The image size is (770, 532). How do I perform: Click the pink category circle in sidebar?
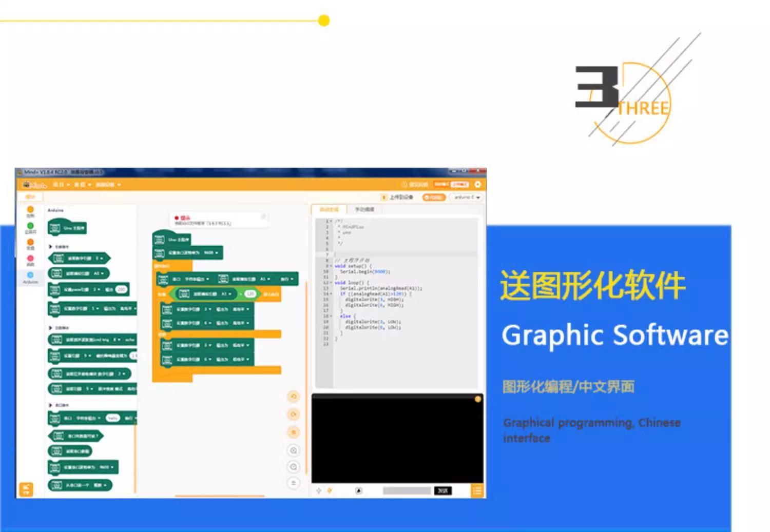click(x=30, y=259)
